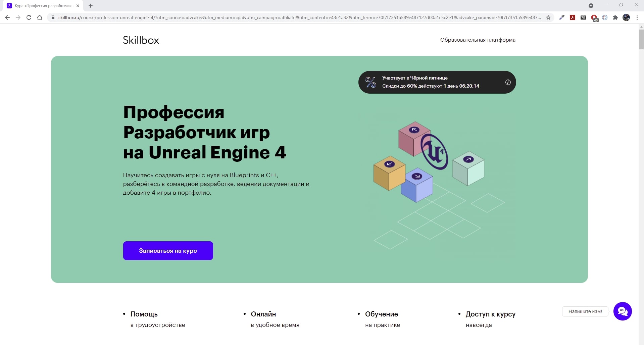Screen dimensions: 644x345
Task: Open the Chrome three-dot menu
Action: click(x=637, y=17)
